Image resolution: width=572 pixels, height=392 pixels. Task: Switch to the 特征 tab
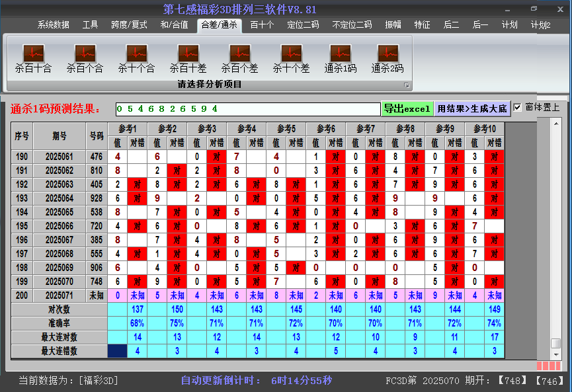pyautogui.click(x=422, y=25)
